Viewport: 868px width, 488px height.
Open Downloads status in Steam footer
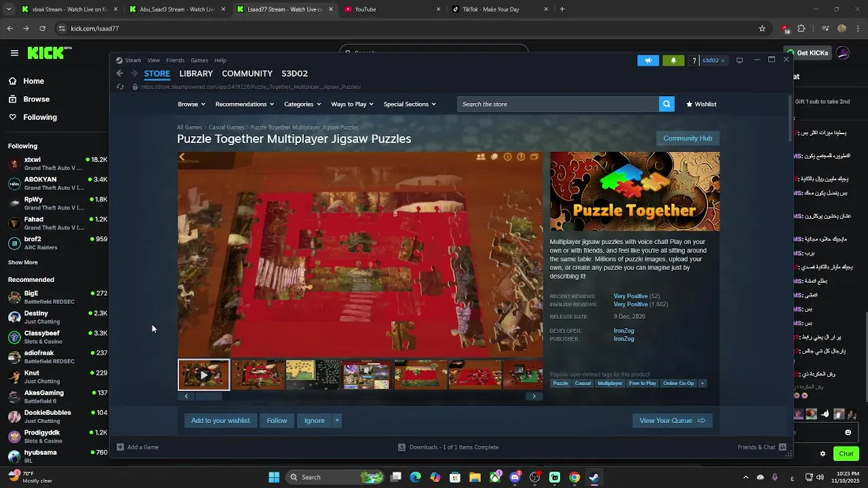pyautogui.click(x=448, y=447)
